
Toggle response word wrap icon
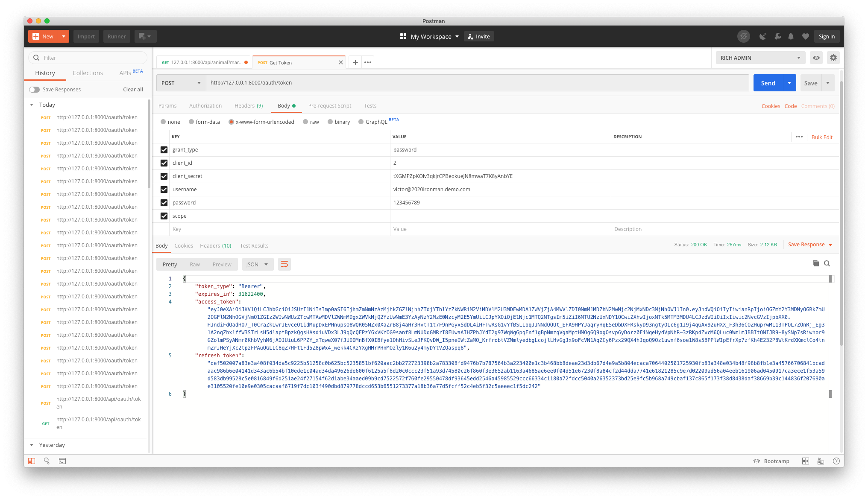[284, 264]
